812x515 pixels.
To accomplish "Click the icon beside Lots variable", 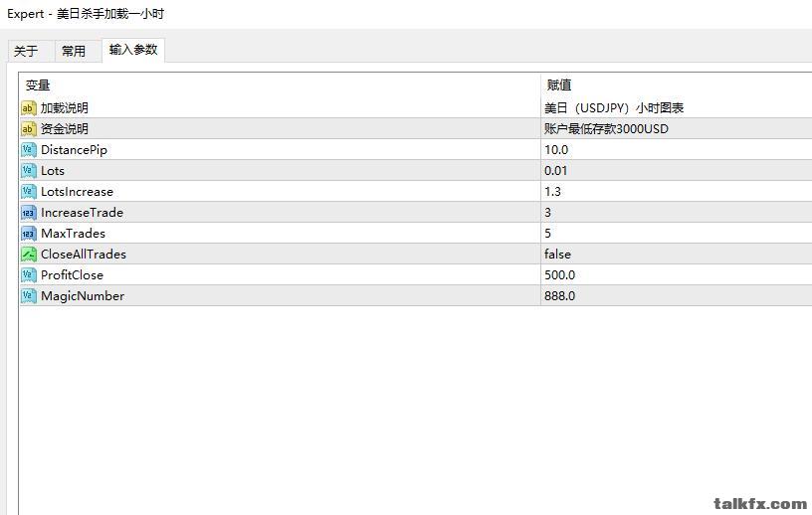I will pyautogui.click(x=29, y=170).
